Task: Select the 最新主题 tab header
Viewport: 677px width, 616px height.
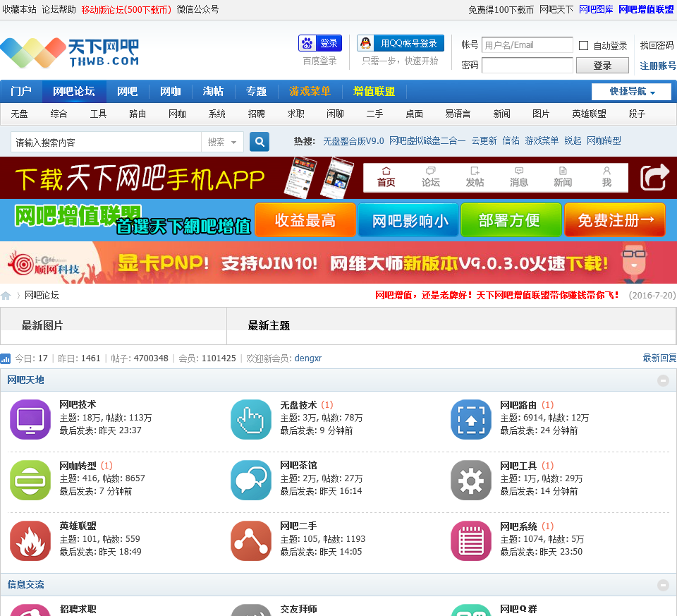Action: pyautogui.click(x=269, y=325)
